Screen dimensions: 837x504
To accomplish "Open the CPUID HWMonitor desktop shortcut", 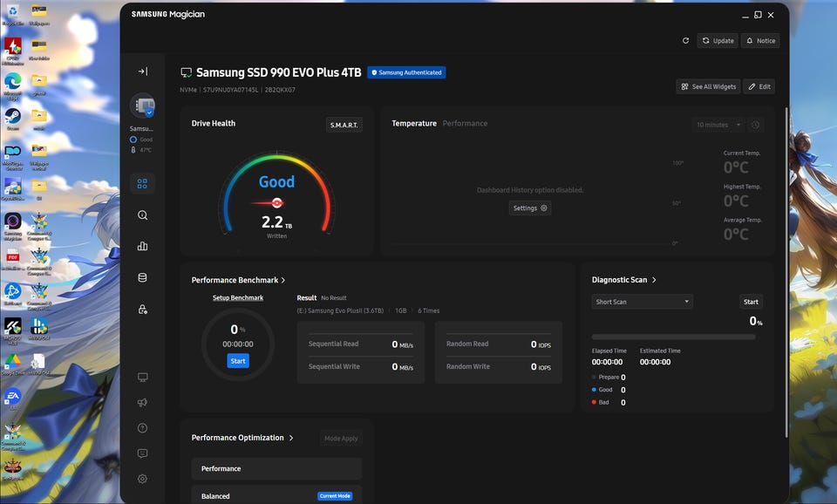I will point(13,51).
